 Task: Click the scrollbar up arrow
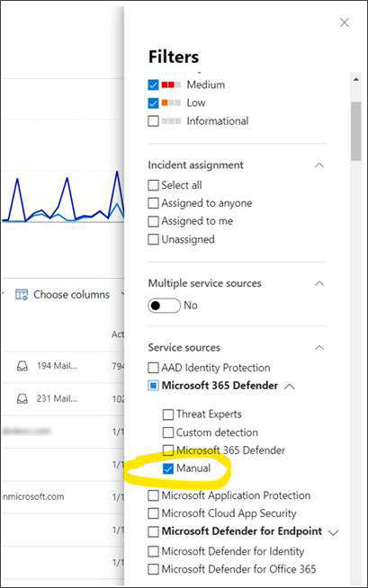point(356,79)
